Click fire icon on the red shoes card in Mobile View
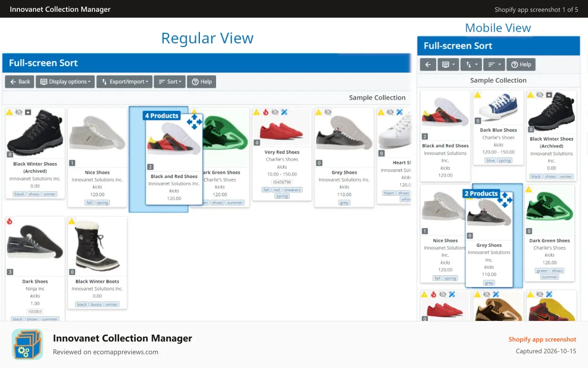The width and height of the screenshot is (588, 368). (x=433, y=294)
